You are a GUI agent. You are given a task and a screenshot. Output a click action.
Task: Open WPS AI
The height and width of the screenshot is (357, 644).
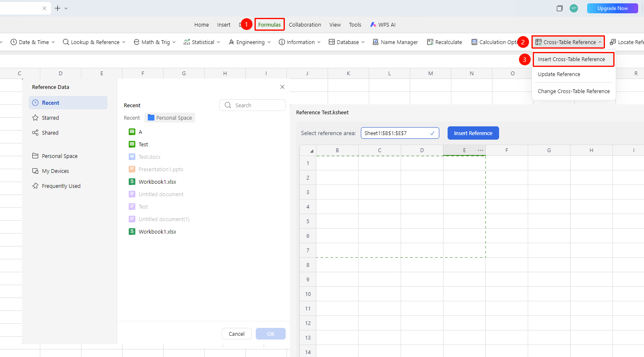tap(382, 25)
